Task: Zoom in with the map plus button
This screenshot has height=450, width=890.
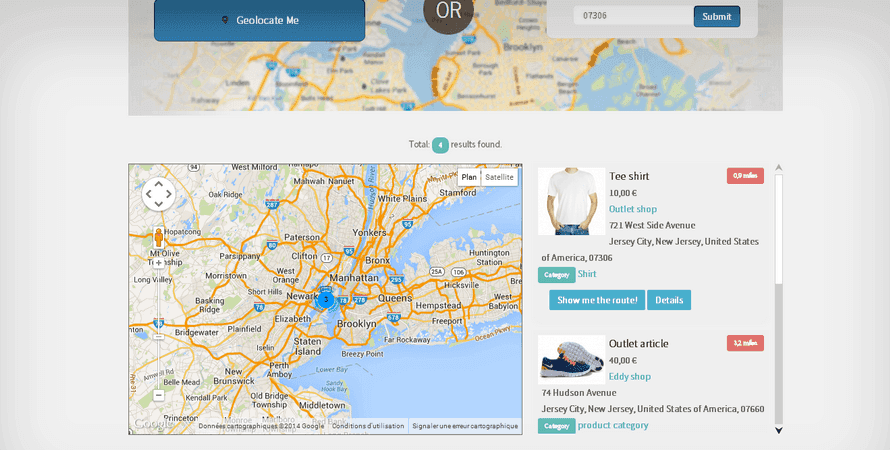Action: [158, 263]
